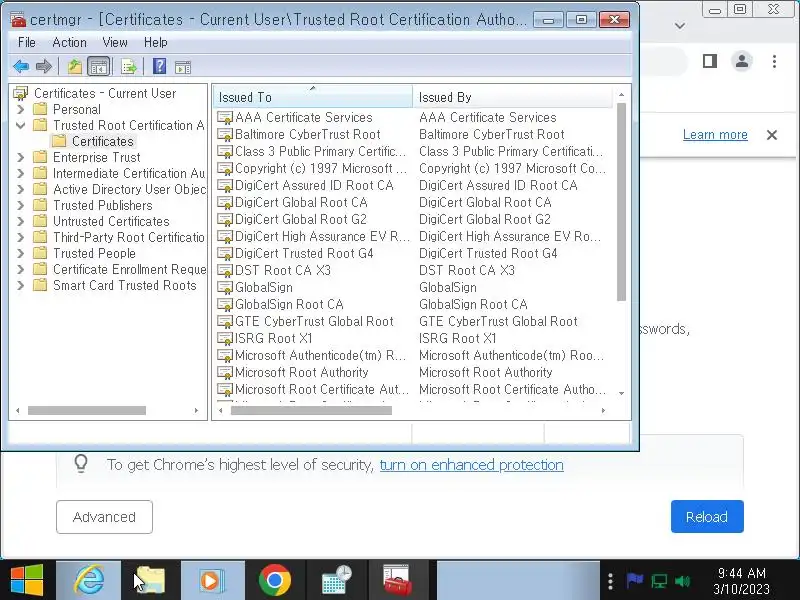Open the Chrome profile avatar icon
The width and height of the screenshot is (800, 600).
(x=742, y=61)
